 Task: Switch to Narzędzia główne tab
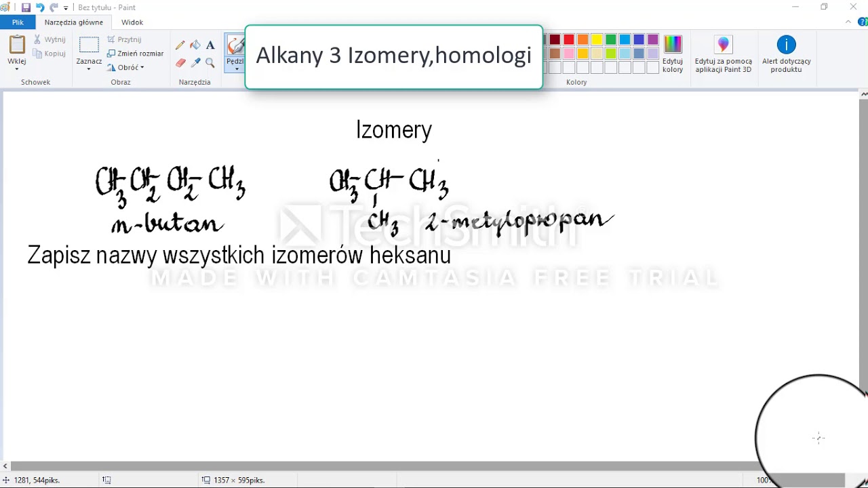pos(74,22)
